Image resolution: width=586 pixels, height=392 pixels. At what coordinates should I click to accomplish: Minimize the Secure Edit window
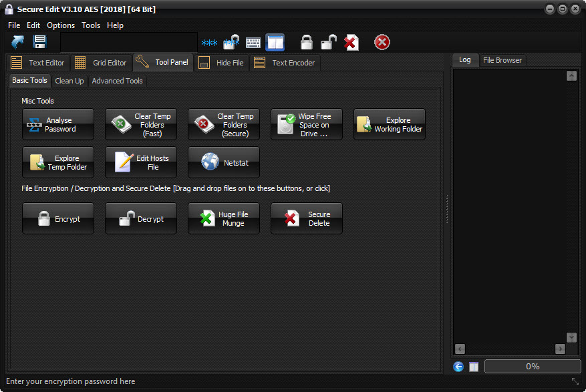tap(550, 9)
